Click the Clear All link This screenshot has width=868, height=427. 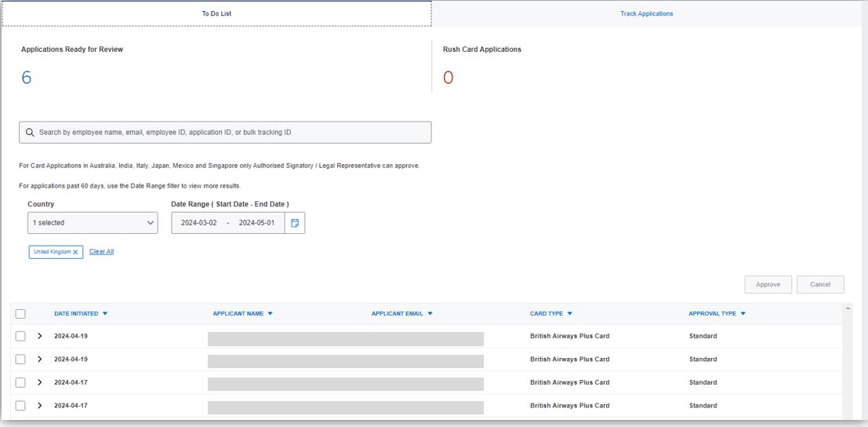click(101, 251)
